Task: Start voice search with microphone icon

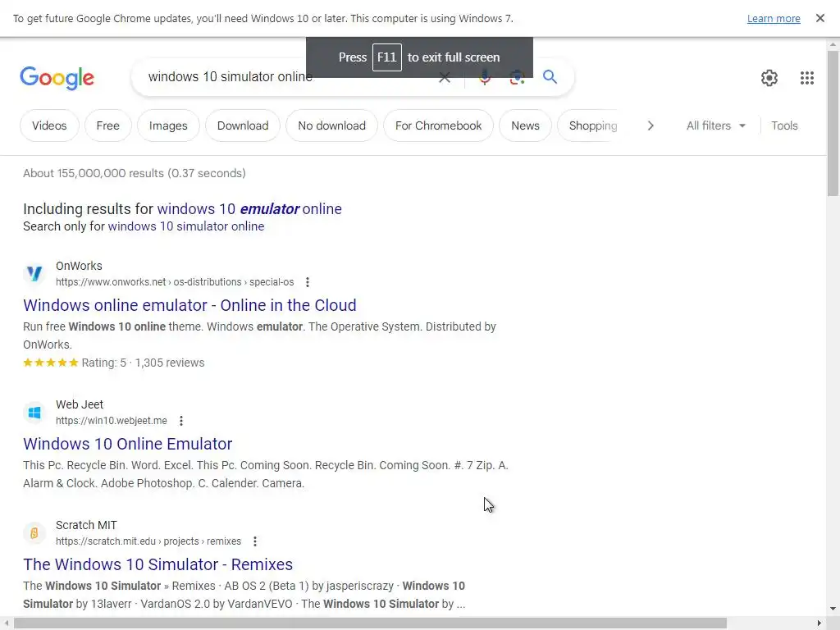Action: (484, 78)
